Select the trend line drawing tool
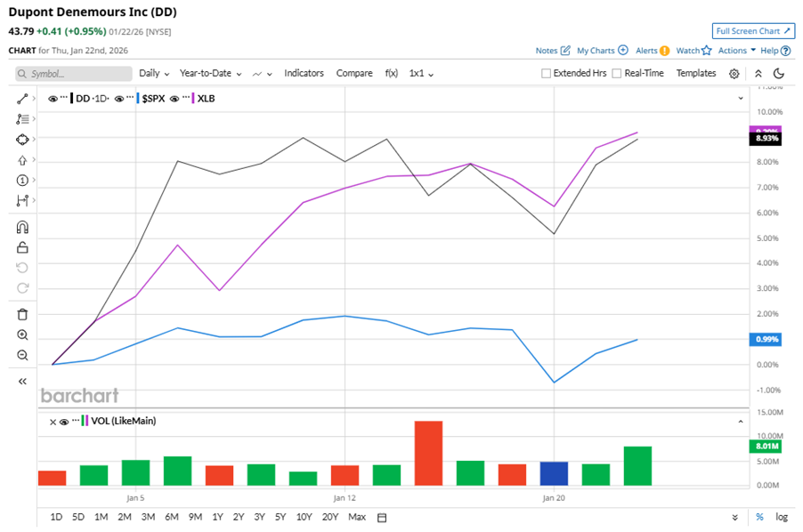This screenshot has height=532, width=803. coord(22,99)
